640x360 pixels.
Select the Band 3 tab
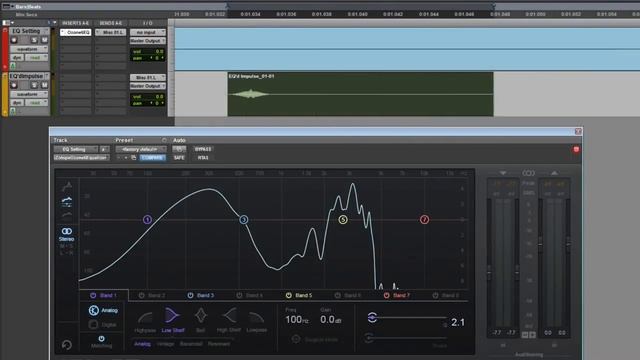click(202, 295)
